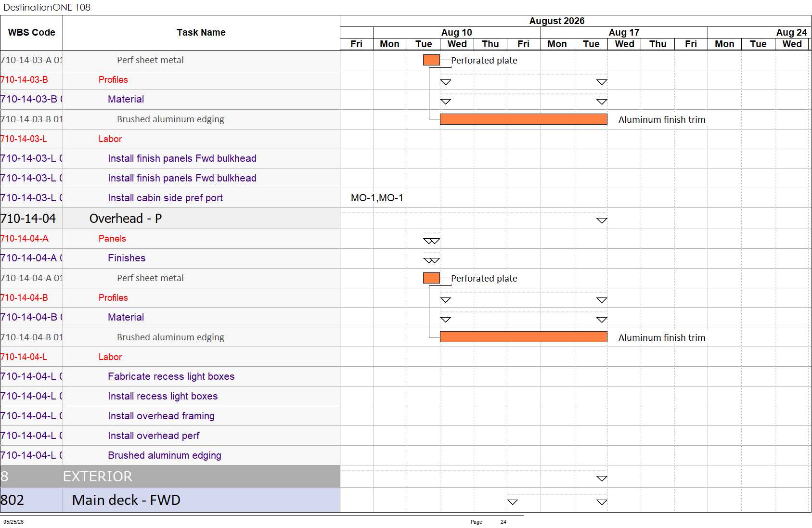Select the Brushed aluminum edging row 710-14-04-B 01
Image resolution: width=812 pixels, height=528 pixels.
[x=170, y=337]
